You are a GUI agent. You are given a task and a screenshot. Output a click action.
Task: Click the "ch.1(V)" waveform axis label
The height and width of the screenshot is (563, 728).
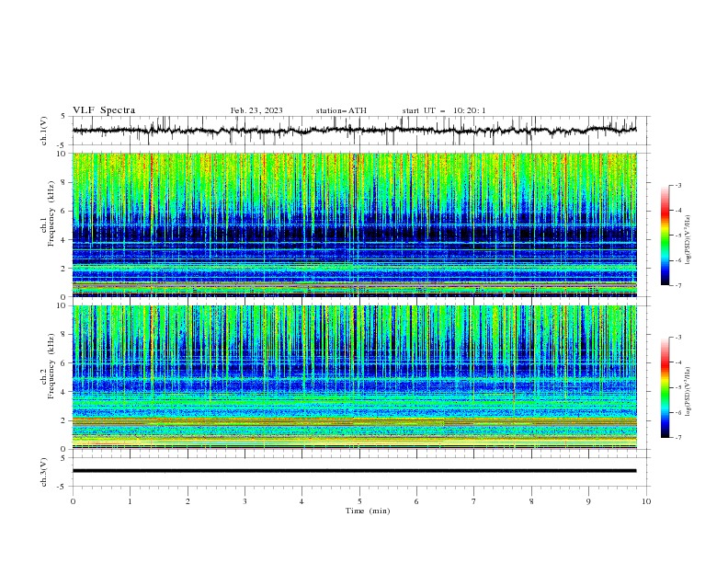tap(44, 131)
